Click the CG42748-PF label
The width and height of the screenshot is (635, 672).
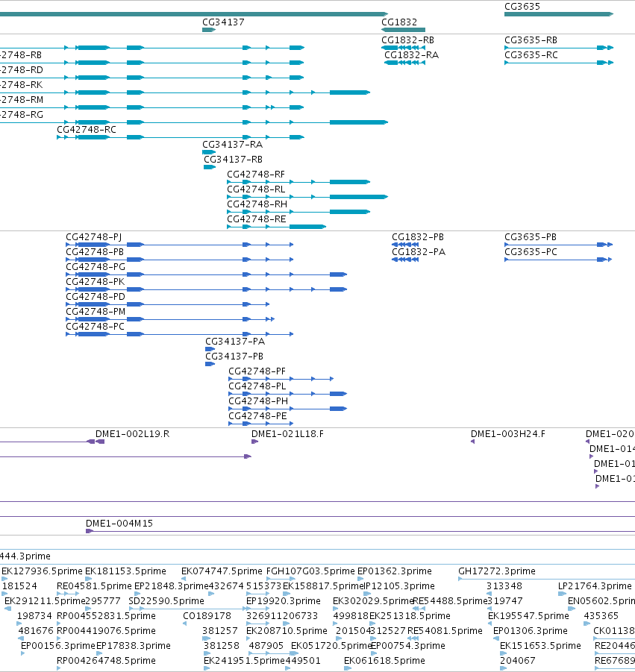coord(257,371)
